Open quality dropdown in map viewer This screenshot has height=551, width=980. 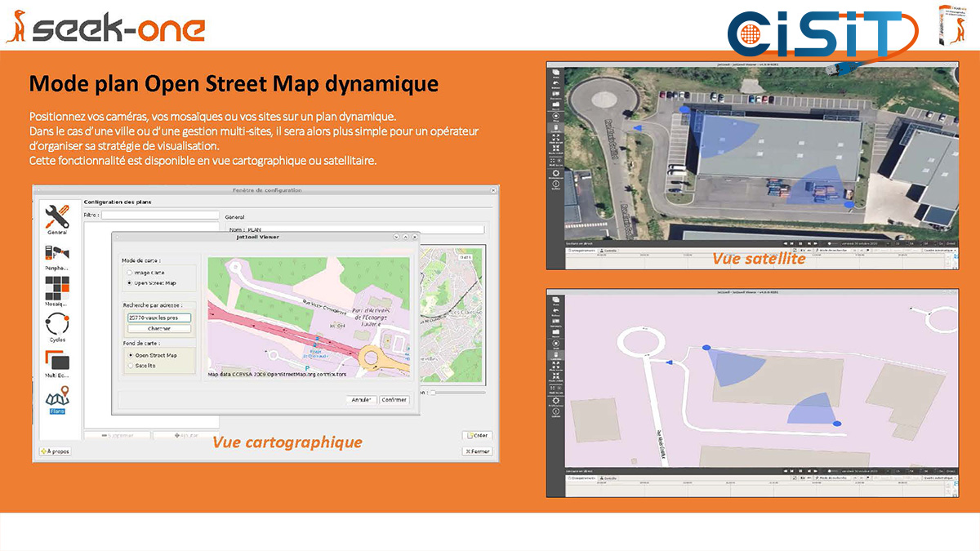(939, 478)
